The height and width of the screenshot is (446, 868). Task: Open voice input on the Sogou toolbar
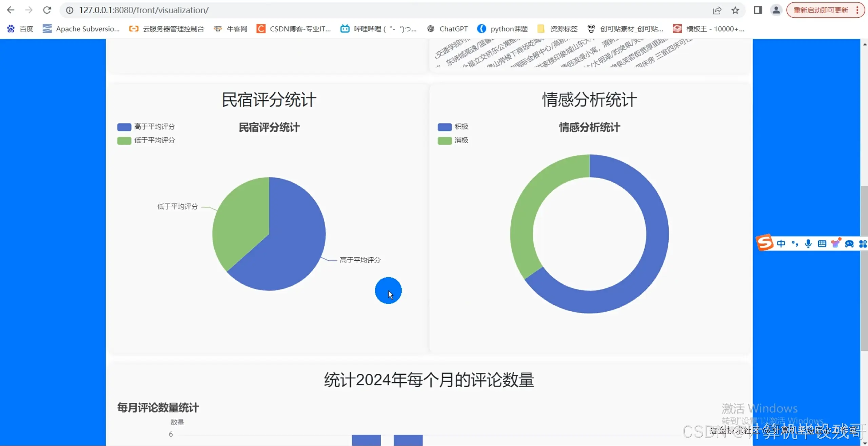(x=809, y=243)
